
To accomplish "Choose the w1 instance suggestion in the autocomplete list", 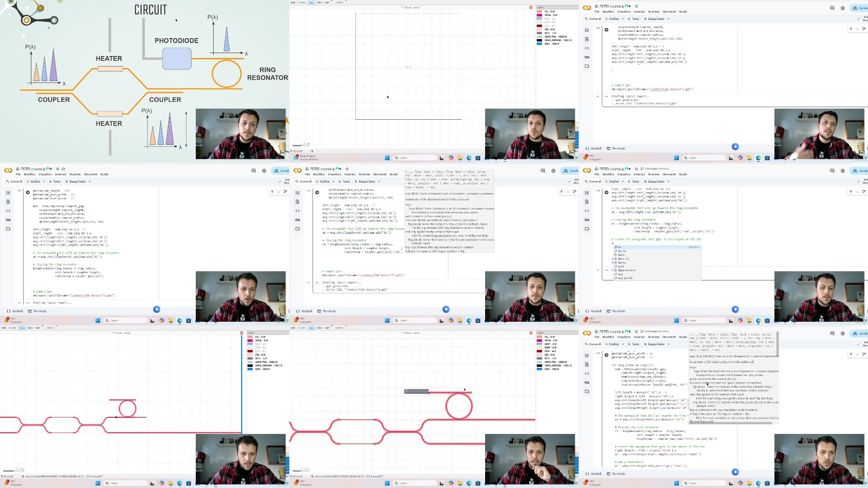I will click(x=657, y=247).
